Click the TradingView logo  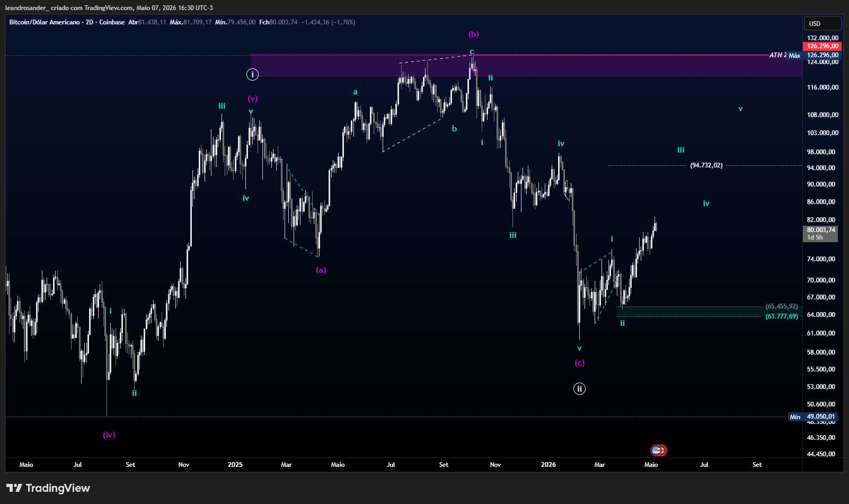48,488
